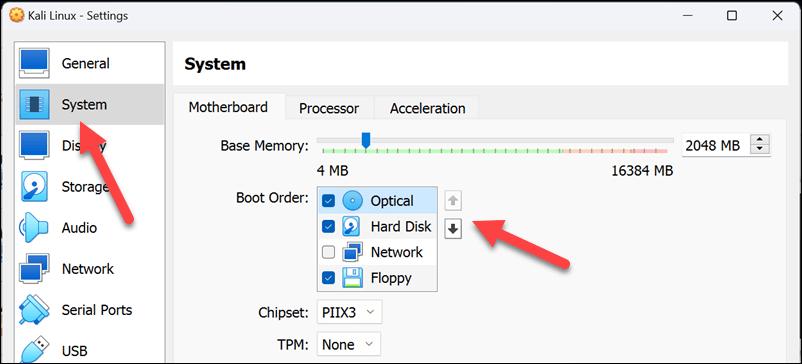Move boot device down arrow
Image resolution: width=802 pixels, height=364 pixels.
click(x=453, y=230)
